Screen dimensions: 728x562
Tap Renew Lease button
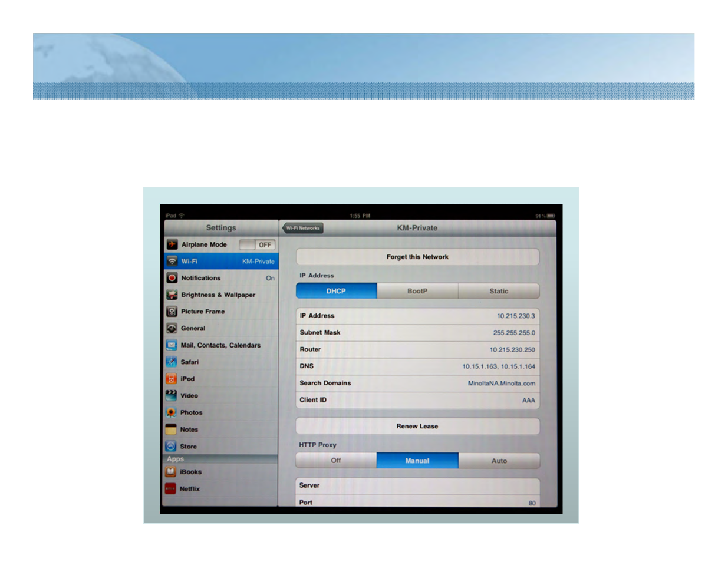(x=417, y=426)
